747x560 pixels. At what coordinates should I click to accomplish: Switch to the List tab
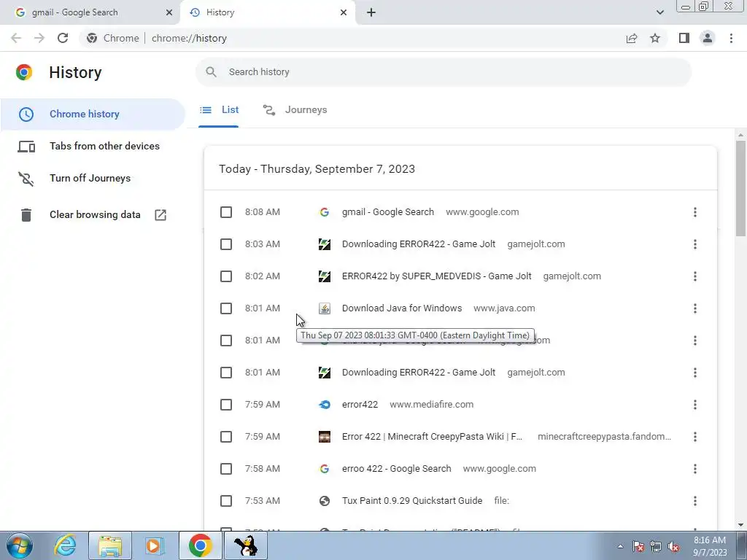click(x=219, y=110)
